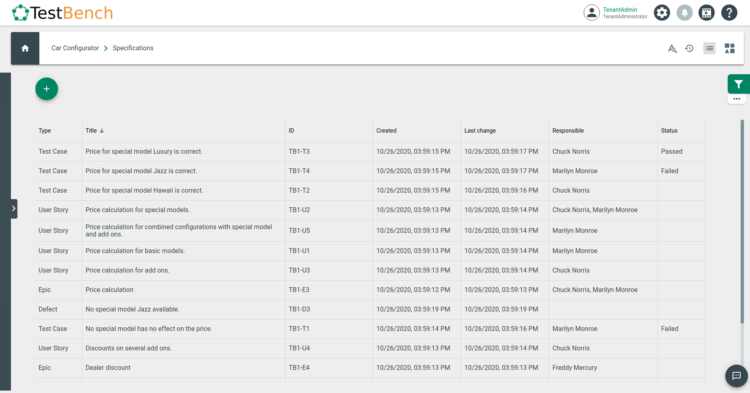Screen dimensions: 750x393
Task: Click TenantAdmin username label
Action: [619, 10]
